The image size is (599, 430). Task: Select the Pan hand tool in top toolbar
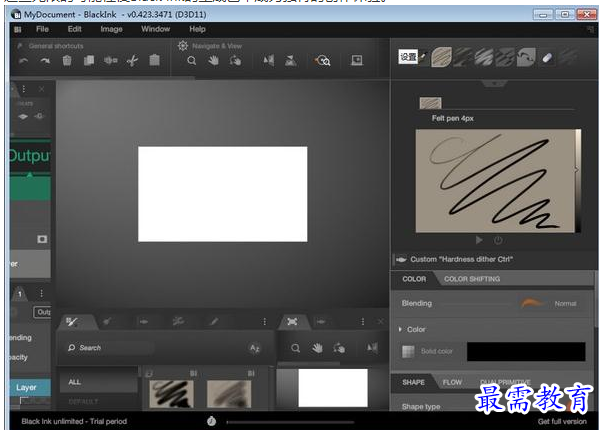(x=214, y=60)
